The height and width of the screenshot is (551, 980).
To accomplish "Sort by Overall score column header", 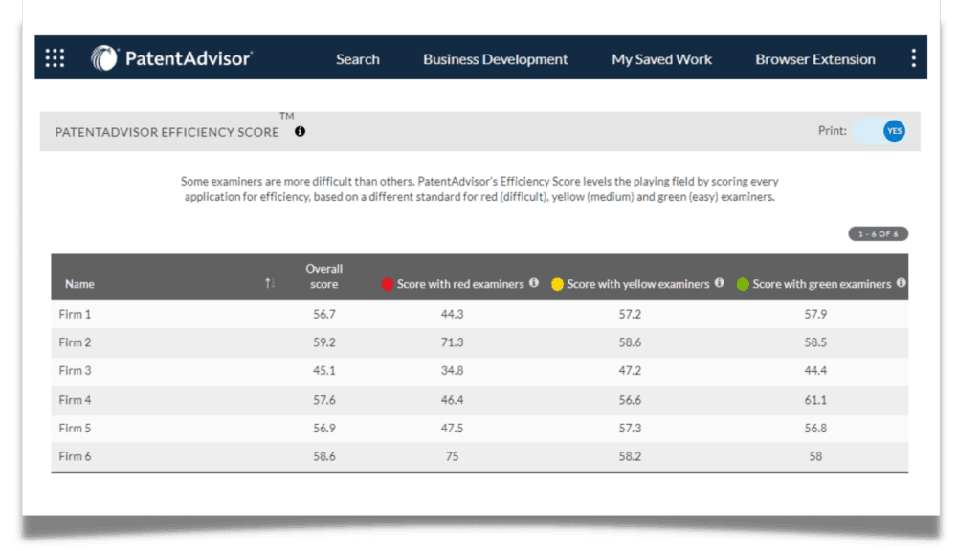I will 323,276.
